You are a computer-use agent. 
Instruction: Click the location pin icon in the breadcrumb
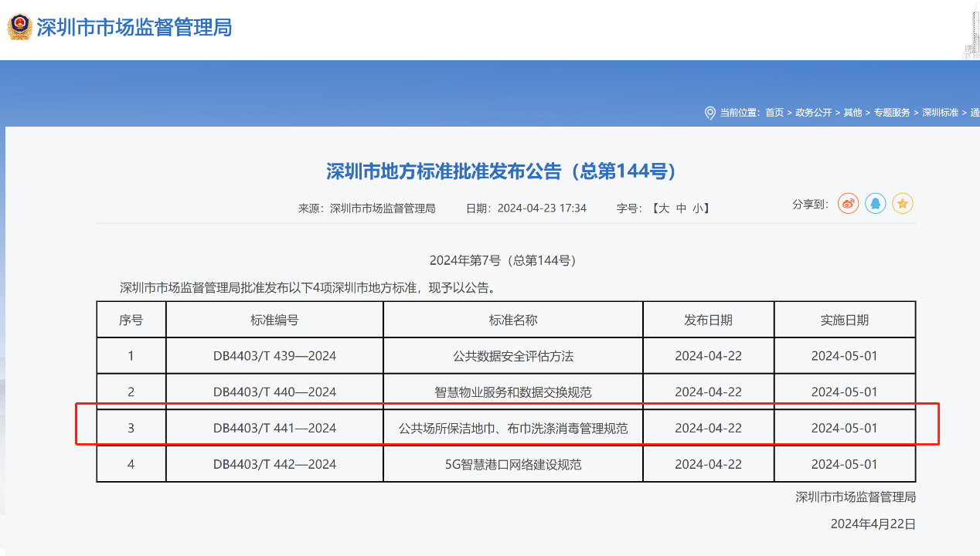[709, 113]
